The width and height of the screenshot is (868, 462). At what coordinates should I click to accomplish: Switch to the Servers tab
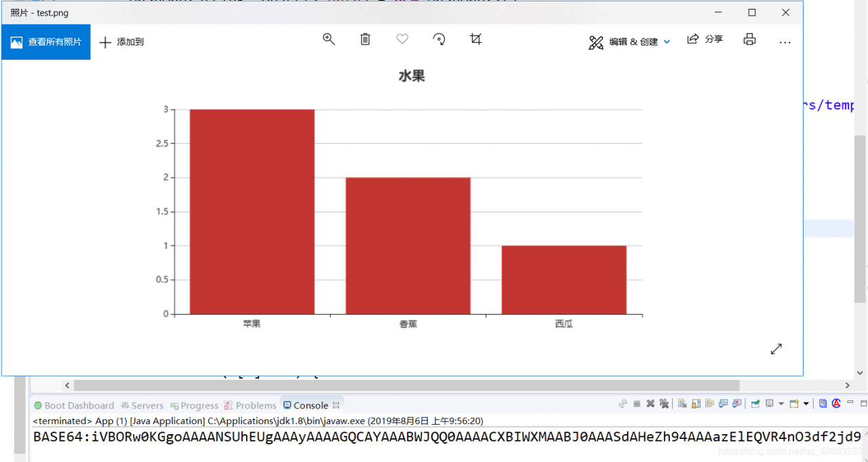(x=142, y=405)
